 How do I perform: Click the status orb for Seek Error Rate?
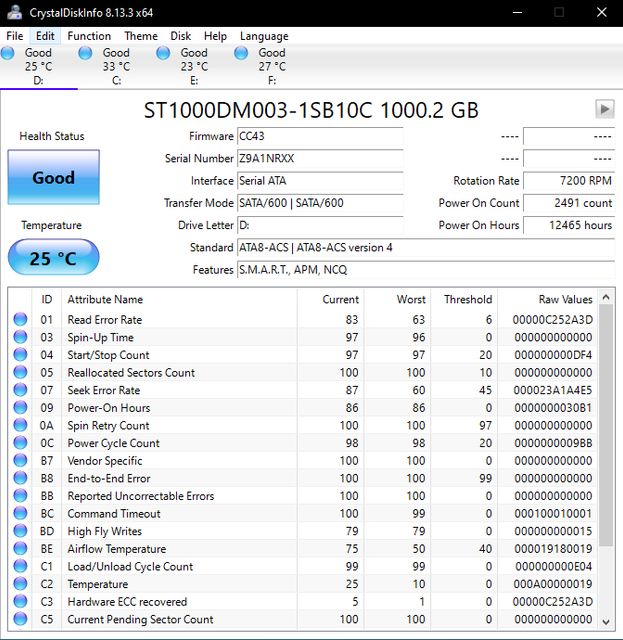(20, 390)
